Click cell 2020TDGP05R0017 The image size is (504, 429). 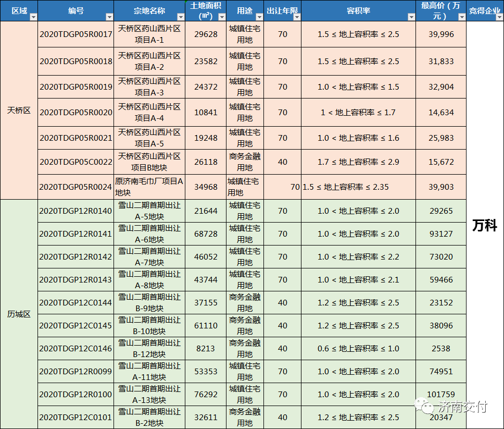point(76,34)
